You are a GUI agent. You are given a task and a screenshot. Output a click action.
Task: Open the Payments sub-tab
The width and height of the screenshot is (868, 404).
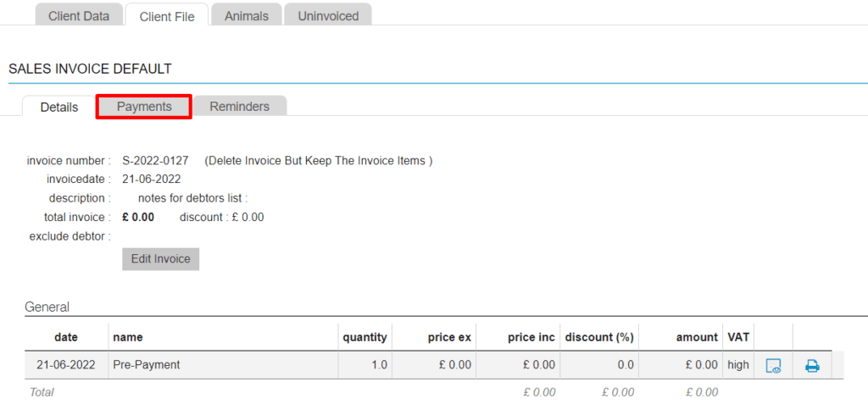pyautogui.click(x=144, y=107)
